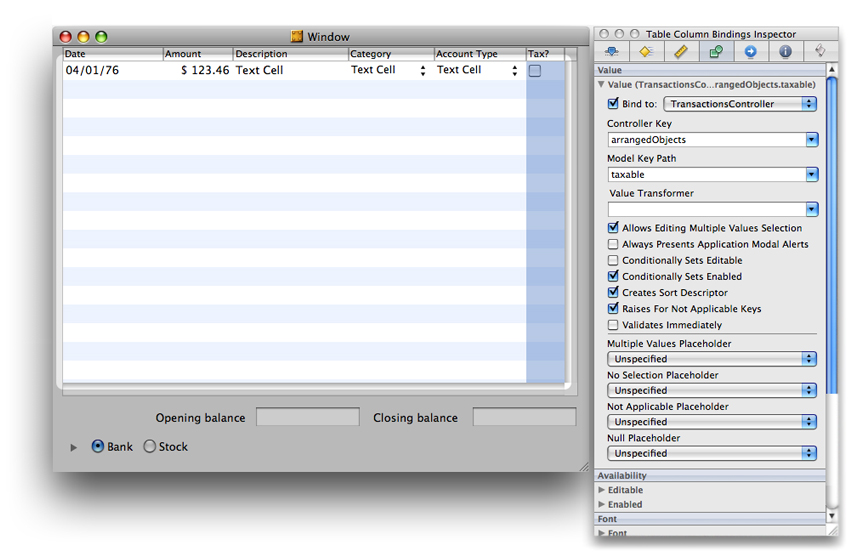Viewport: 852px width, 558px height.
Task: Click the Window title proxy icon
Action: pos(297,37)
